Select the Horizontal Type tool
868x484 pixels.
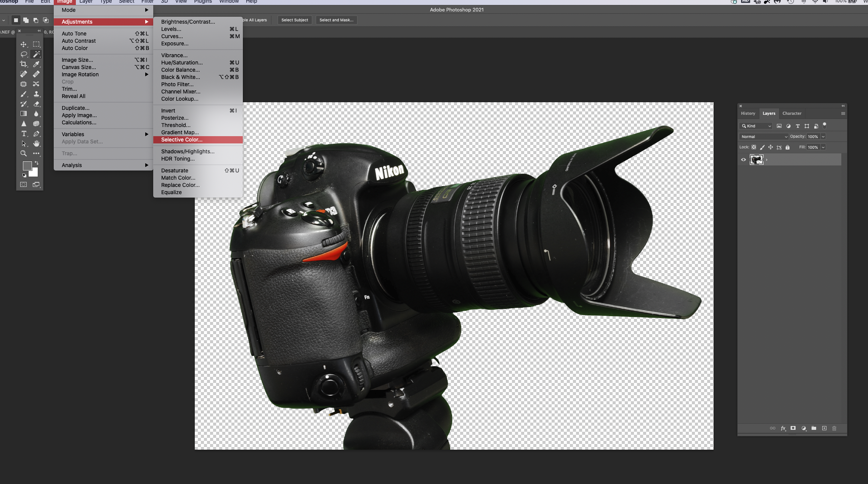[24, 134]
